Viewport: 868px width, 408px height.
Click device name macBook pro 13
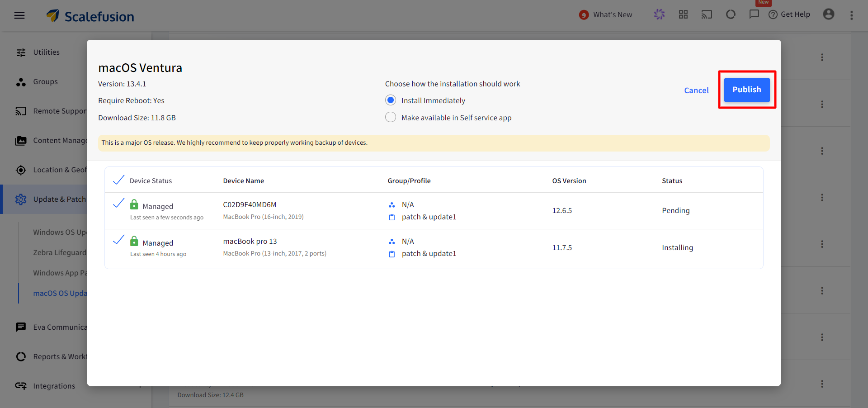250,241
